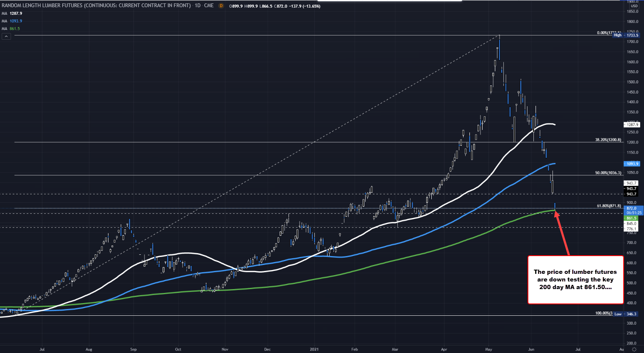The image size is (644, 353).
Task: Click the orange D delayed-data badge
Action: point(221,6)
